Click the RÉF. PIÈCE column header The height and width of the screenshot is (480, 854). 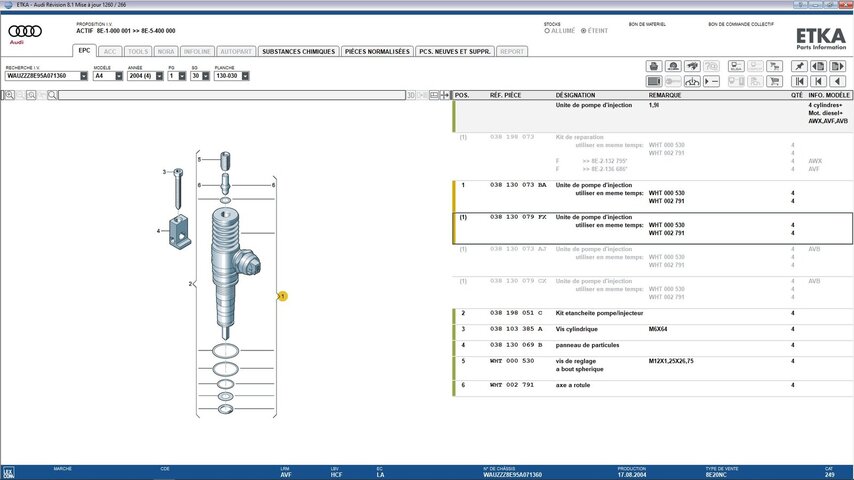point(505,95)
